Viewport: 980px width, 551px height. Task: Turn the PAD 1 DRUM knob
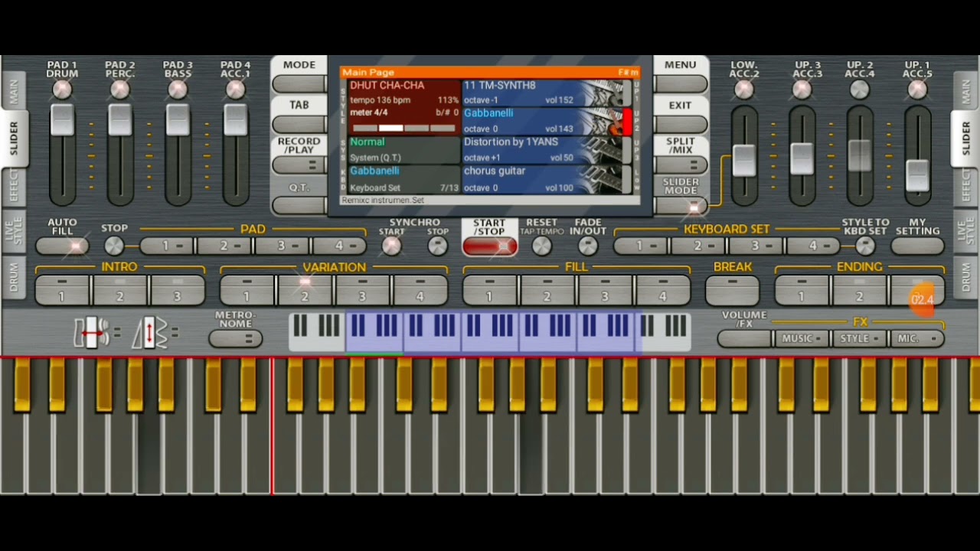[x=62, y=90]
